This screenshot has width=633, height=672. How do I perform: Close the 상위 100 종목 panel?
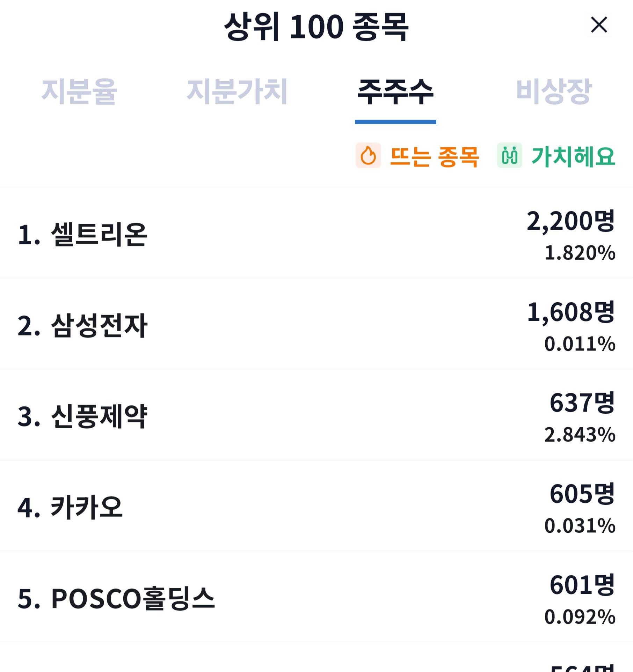click(599, 25)
